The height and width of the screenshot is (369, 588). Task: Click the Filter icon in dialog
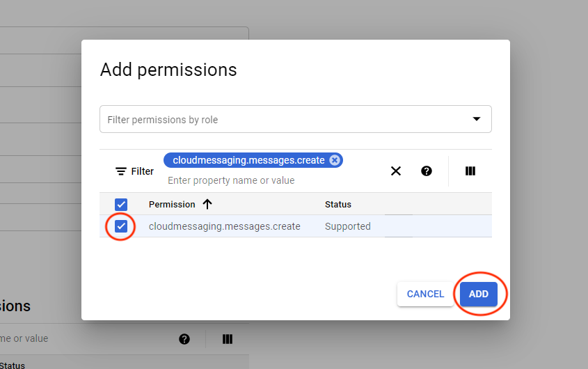pos(121,171)
